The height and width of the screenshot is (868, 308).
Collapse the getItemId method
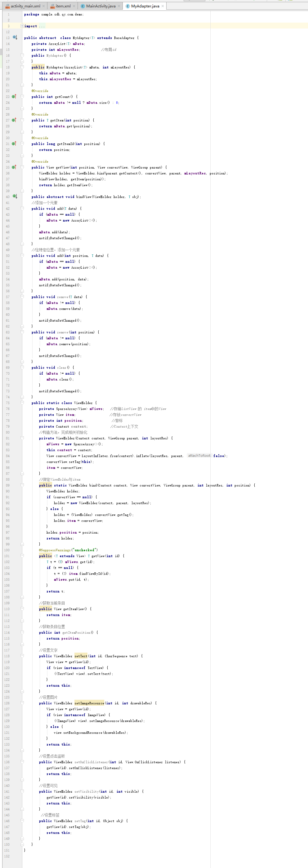click(22, 143)
